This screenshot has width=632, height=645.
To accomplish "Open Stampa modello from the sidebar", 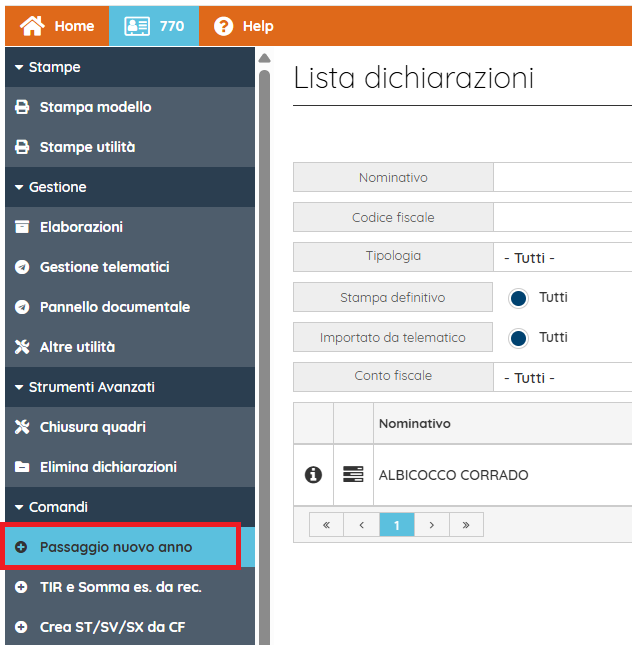I will [95, 107].
